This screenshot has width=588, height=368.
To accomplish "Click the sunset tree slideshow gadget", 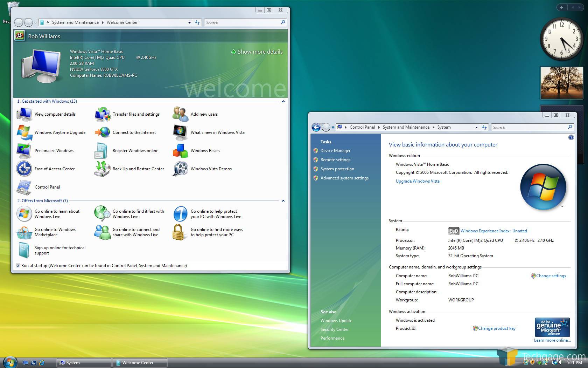I will tap(561, 83).
